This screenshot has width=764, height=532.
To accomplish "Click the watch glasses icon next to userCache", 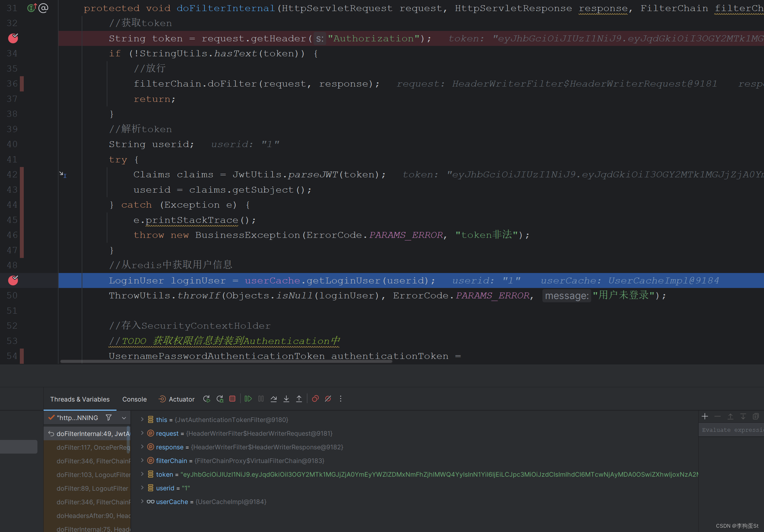I will 150,501.
